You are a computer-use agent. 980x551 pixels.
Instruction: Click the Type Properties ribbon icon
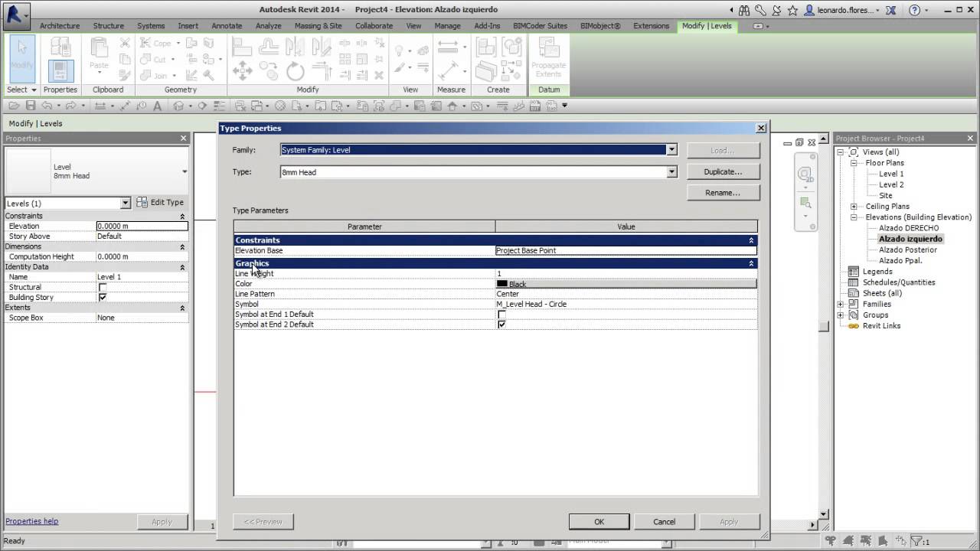pyautogui.click(x=60, y=46)
